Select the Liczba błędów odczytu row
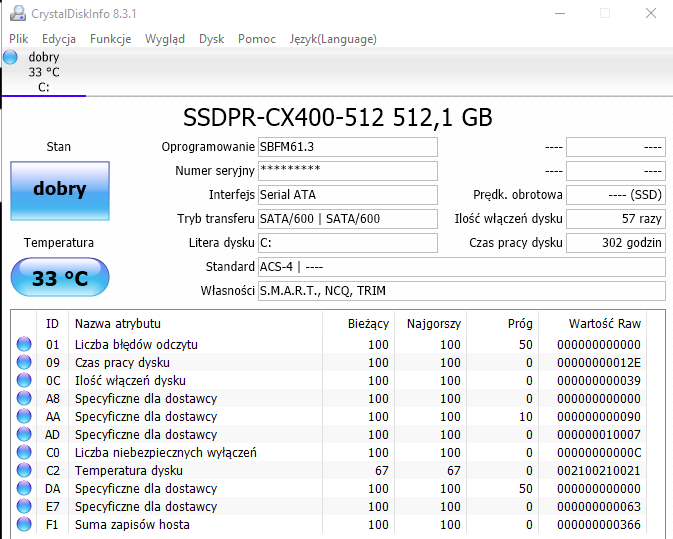Image resolution: width=673 pixels, height=539 pixels. click(329, 344)
